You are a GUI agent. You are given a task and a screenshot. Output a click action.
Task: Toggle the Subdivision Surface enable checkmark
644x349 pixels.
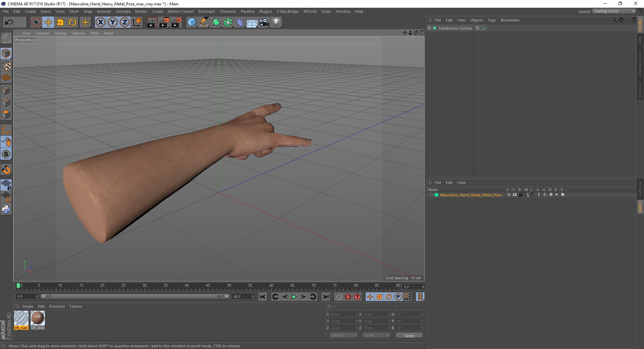point(485,28)
